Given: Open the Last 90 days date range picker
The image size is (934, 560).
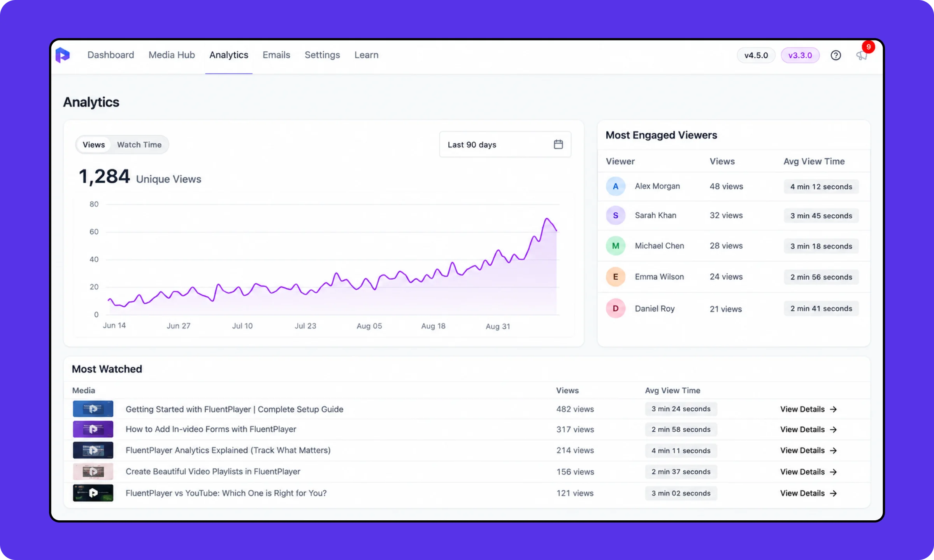Looking at the screenshot, I should (x=505, y=144).
